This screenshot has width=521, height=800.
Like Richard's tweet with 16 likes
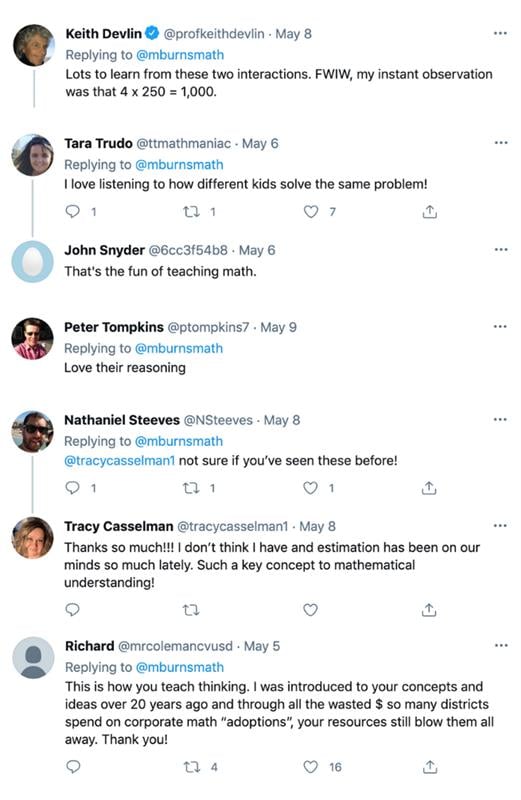(x=310, y=767)
